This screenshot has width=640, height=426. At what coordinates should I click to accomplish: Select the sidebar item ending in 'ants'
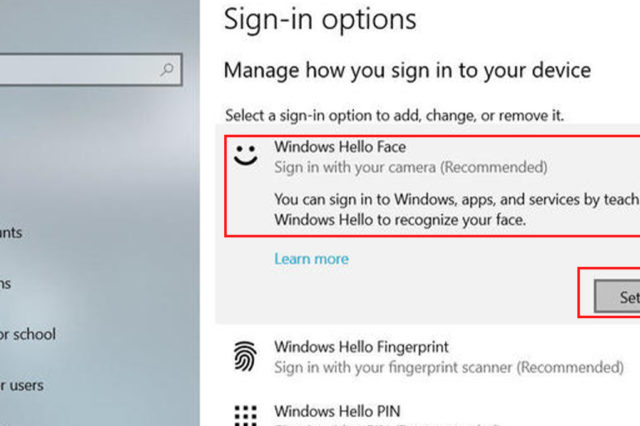12,233
